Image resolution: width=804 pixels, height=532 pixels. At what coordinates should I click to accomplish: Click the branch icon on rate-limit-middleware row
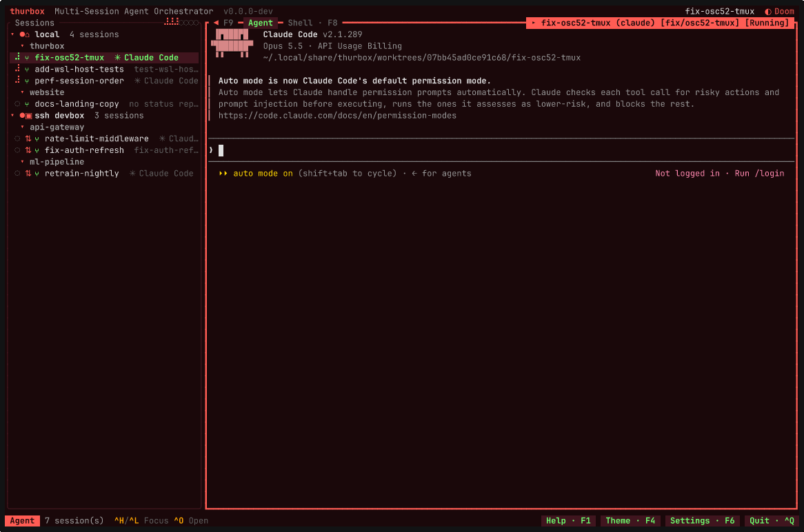(x=37, y=139)
